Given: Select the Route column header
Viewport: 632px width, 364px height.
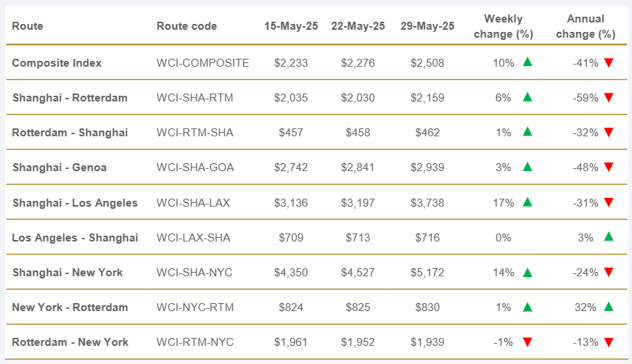Looking at the screenshot, I should [28, 26].
